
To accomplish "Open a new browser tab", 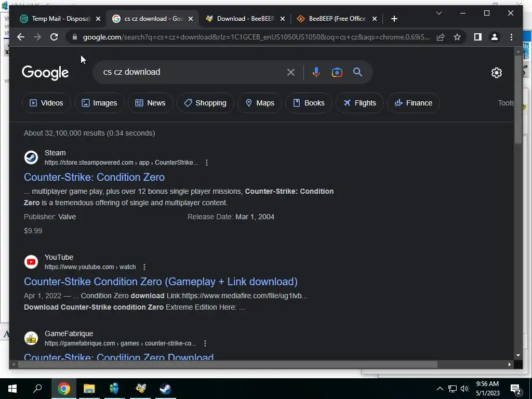I will (x=394, y=19).
